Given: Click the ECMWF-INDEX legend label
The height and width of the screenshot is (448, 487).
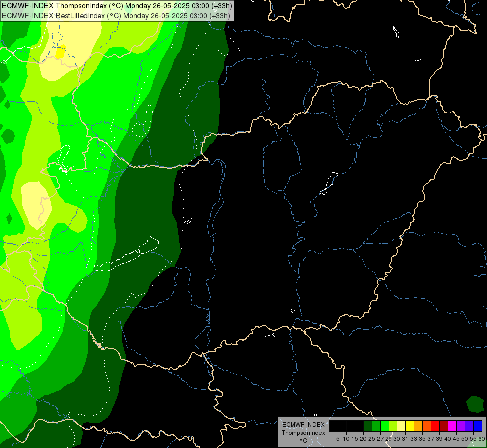Looking at the screenshot, I should (x=303, y=425).
